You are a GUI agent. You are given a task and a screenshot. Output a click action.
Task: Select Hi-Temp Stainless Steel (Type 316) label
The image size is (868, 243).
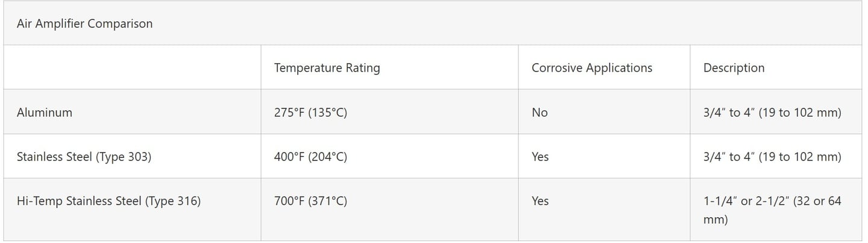tap(108, 201)
